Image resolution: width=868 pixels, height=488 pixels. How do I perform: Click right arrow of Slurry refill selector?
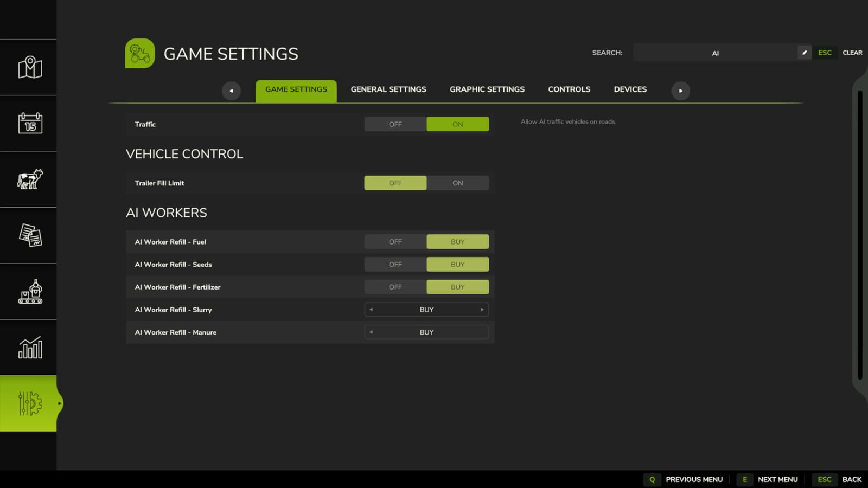tap(482, 310)
